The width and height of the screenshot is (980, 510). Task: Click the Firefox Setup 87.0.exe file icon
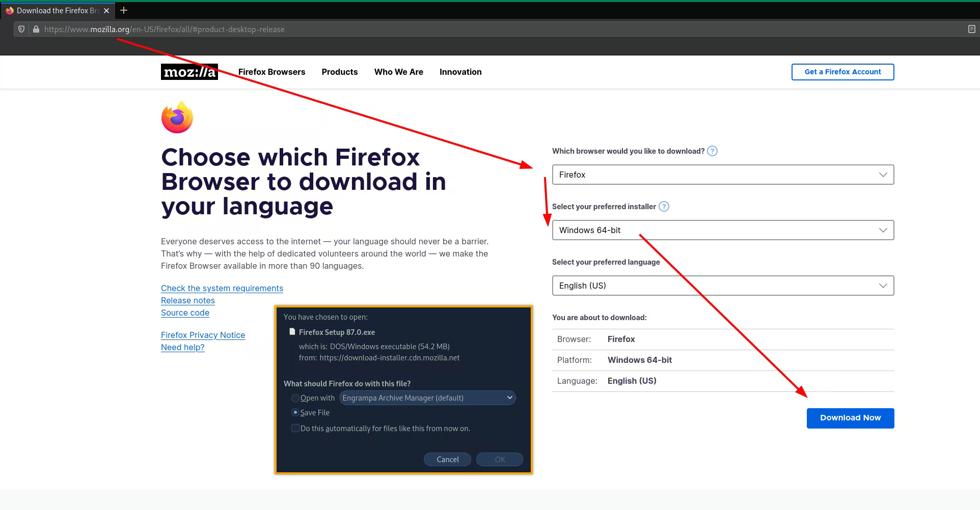292,331
